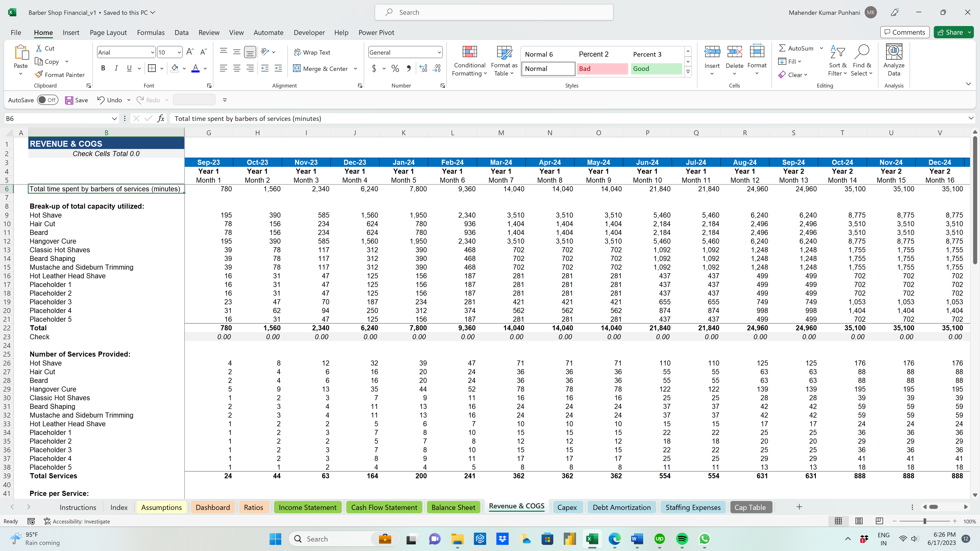Toggle bold formatting
Screen dimensions: 980x551
point(103,68)
